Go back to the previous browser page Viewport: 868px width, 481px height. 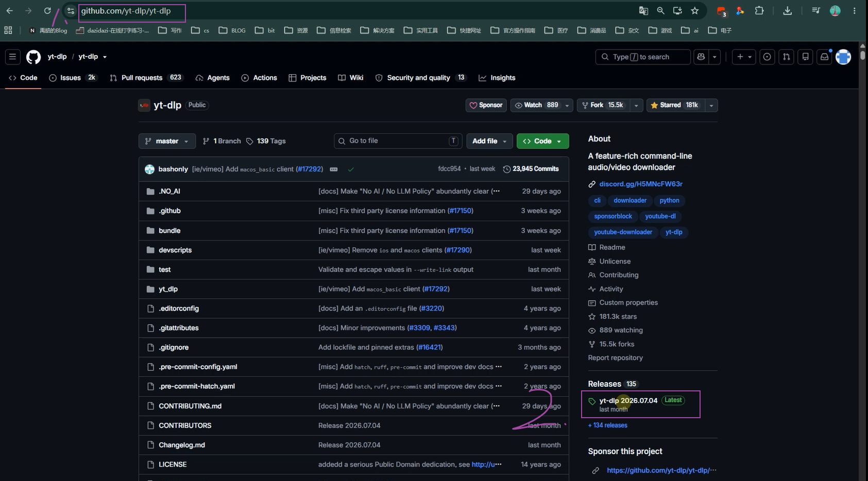(10, 11)
